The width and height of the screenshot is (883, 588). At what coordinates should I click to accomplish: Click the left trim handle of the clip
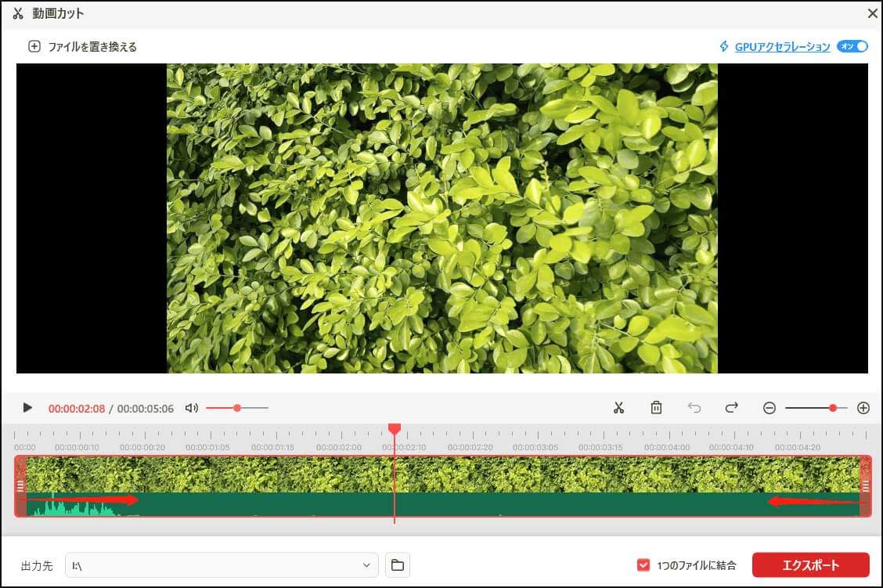coord(20,486)
